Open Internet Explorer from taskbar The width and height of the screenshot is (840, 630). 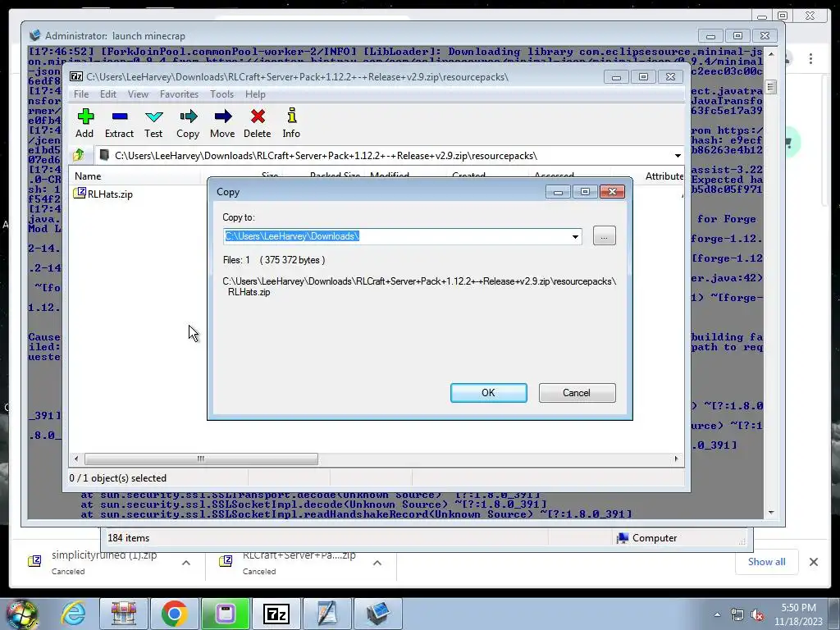(73, 614)
